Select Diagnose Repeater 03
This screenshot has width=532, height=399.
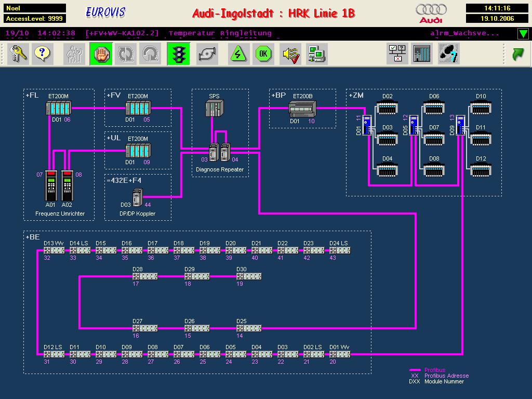point(214,152)
